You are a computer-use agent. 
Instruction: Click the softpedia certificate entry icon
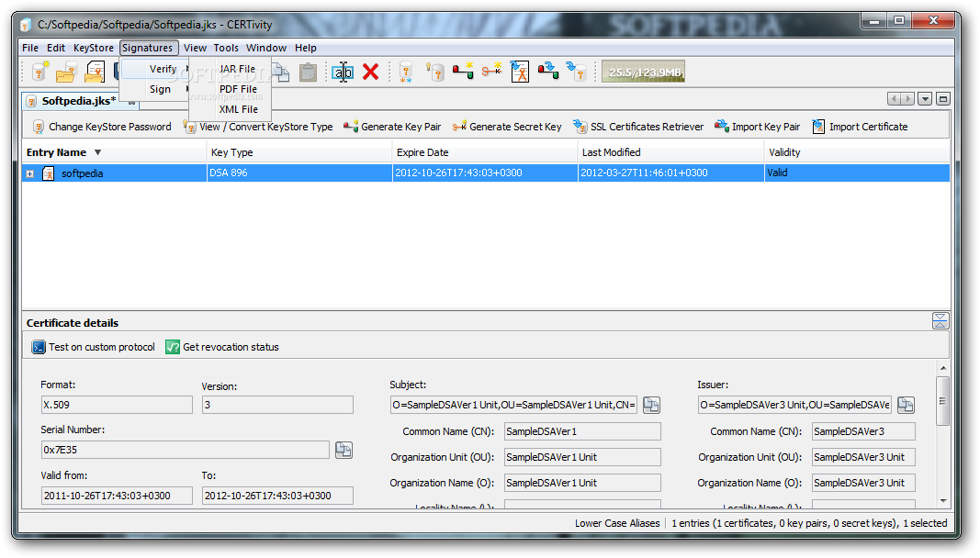coord(48,173)
